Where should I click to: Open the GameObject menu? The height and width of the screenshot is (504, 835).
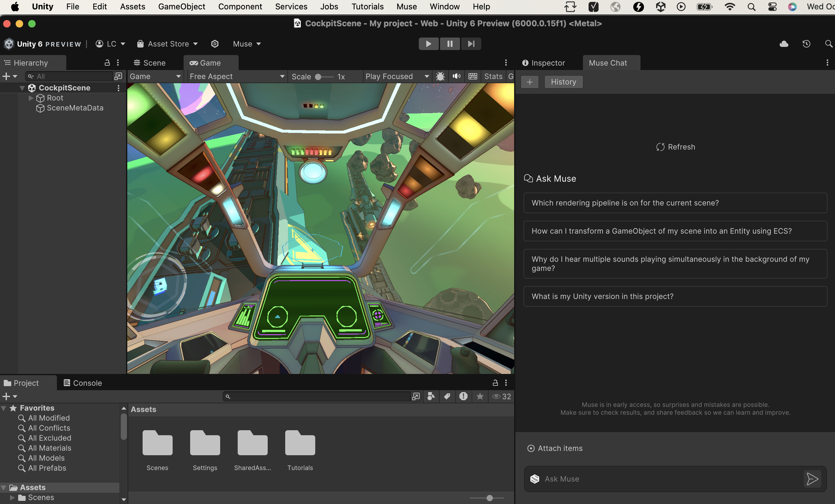click(x=182, y=7)
